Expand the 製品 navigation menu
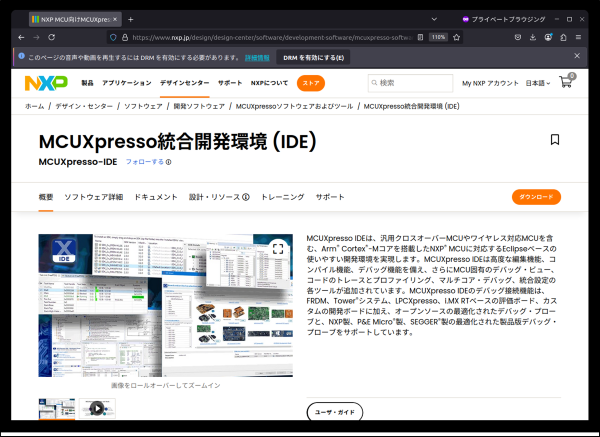Screen dimensions: 600x437 [87, 83]
